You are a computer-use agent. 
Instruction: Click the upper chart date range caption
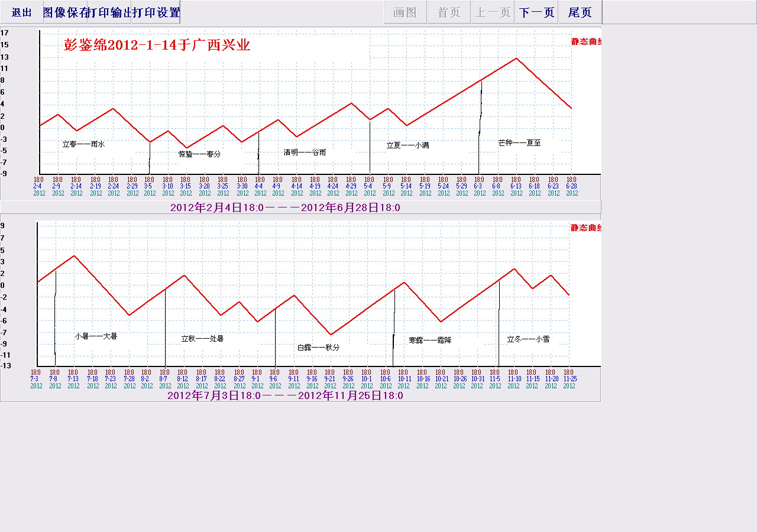[x=285, y=207]
